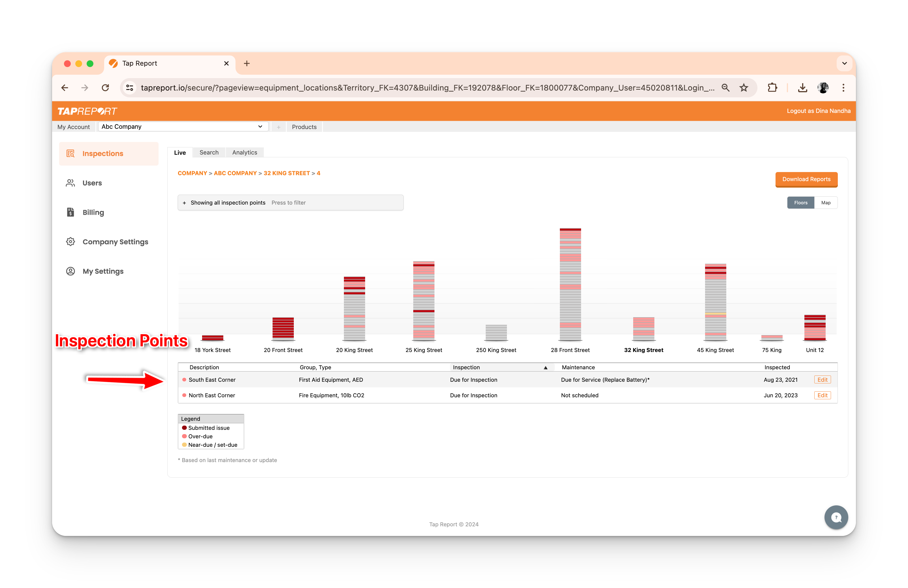The height and width of the screenshot is (588, 908).
Task: Bookmark page with the star icon
Action: click(x=744, y=88)
